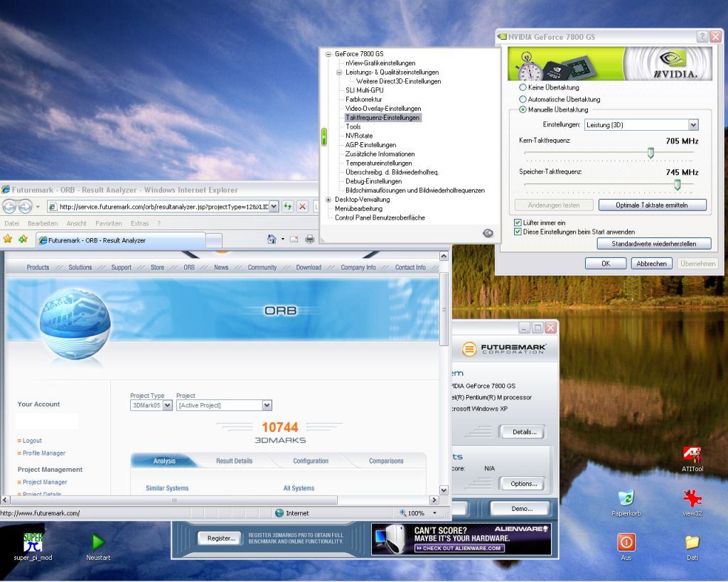Click the Demo... button in 3DMark
Screen dimensions: 728x582
pyautogui.click(x=522, y=509)
